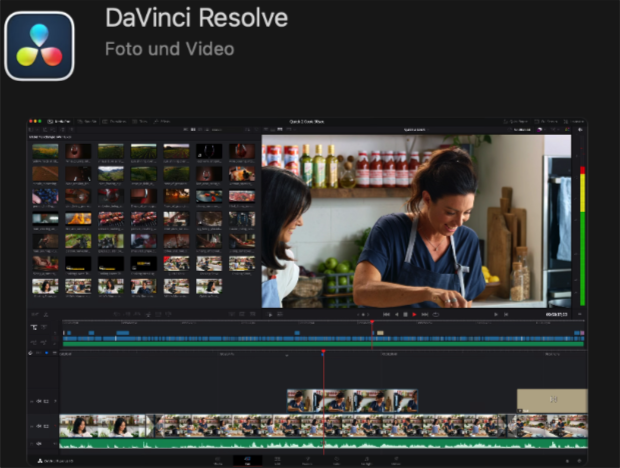Click the red playhead on the upper timeline
Image resolution: width=620 pixels, height=468 pixels.
coord(372,334)
